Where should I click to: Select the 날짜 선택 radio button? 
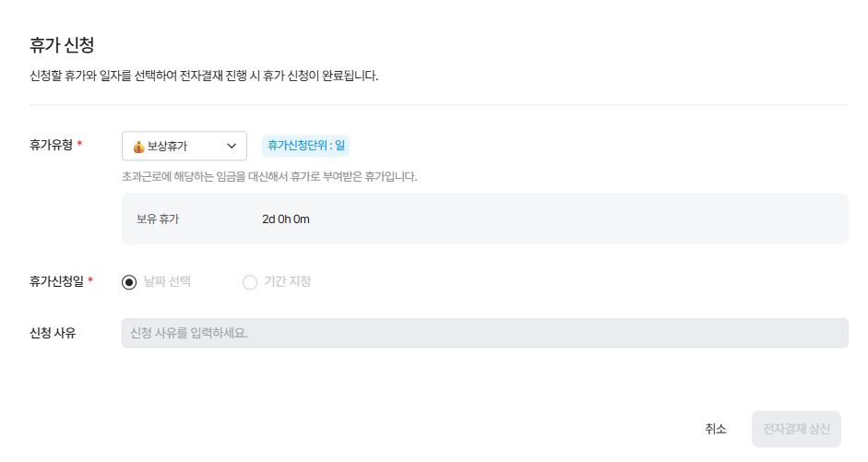coord(130,282)
